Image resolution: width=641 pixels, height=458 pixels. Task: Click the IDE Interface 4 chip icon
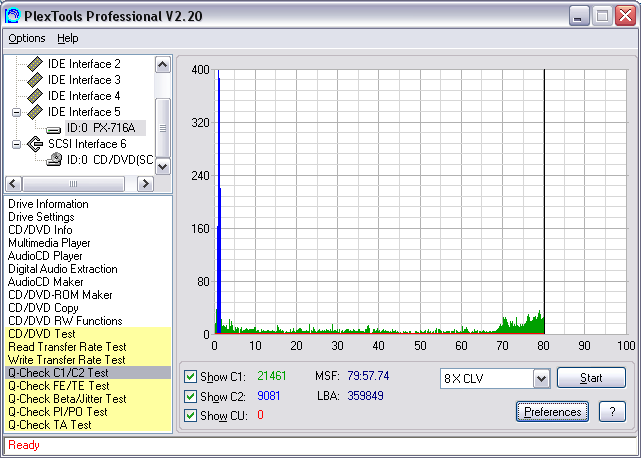[x=35, y=96]
